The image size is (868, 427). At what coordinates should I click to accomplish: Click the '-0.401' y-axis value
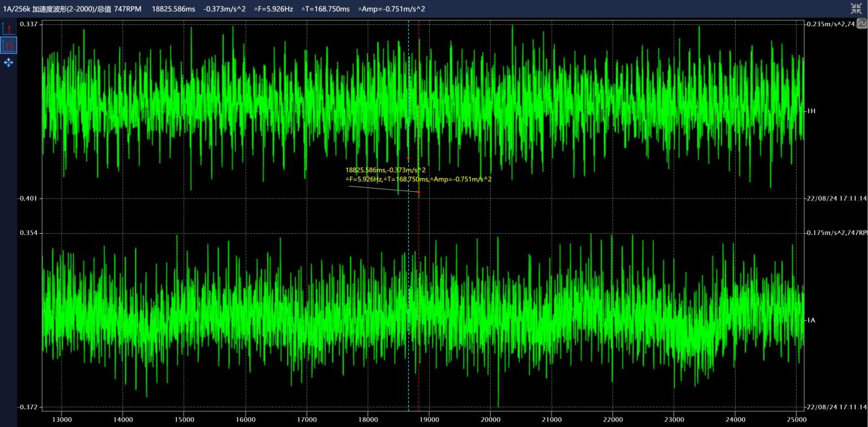click(x=28, y=198)
